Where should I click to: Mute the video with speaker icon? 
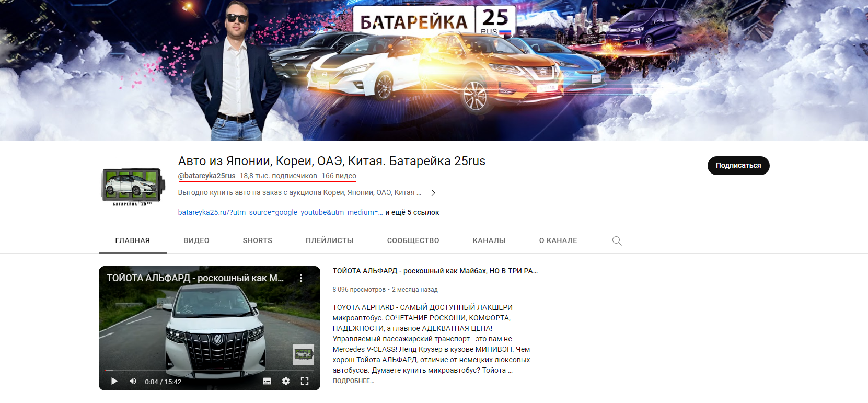coord(133,381)
